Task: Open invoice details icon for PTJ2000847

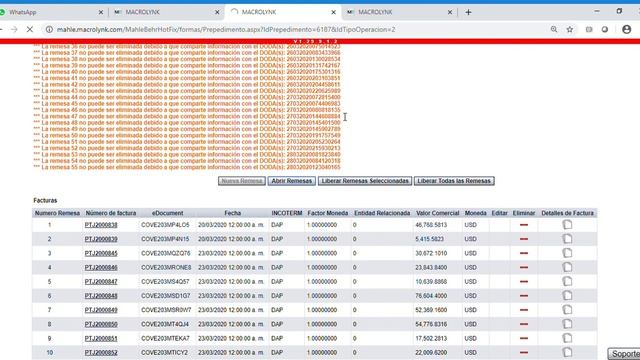Action: 567,281
